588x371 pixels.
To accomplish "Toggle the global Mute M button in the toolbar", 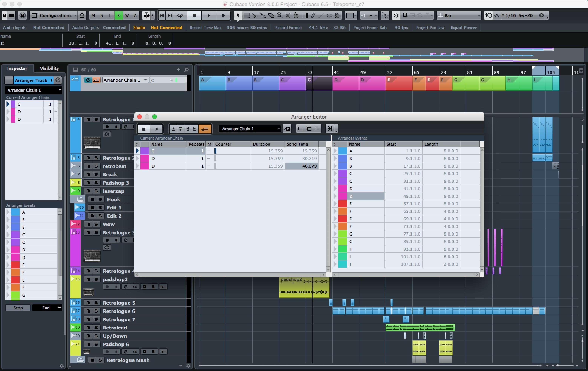I will [x=93, y=15].
